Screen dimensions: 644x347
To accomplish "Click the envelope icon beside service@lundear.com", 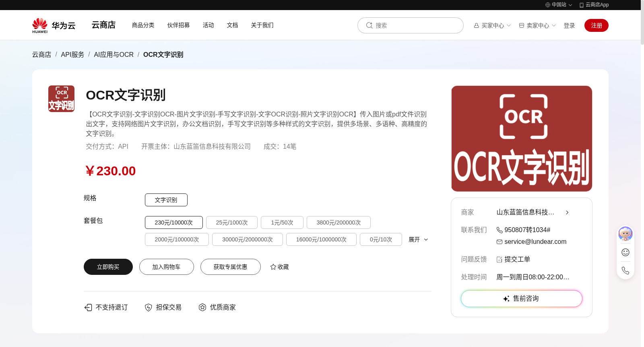I will click(x=500, y=242).
